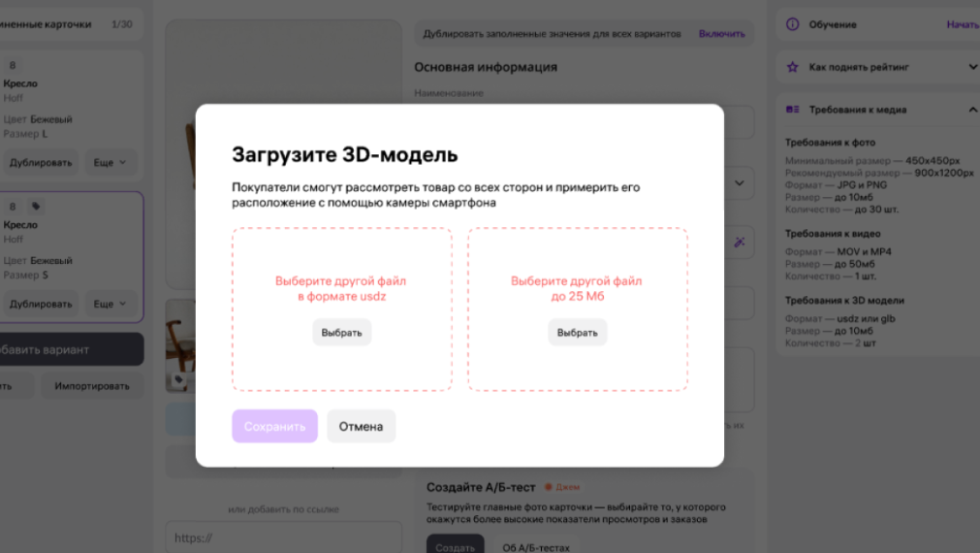The height and width of the screenshot is (553, 980).
Task: Click the Сохранить button in the dialog
Action: pos(275,427)
